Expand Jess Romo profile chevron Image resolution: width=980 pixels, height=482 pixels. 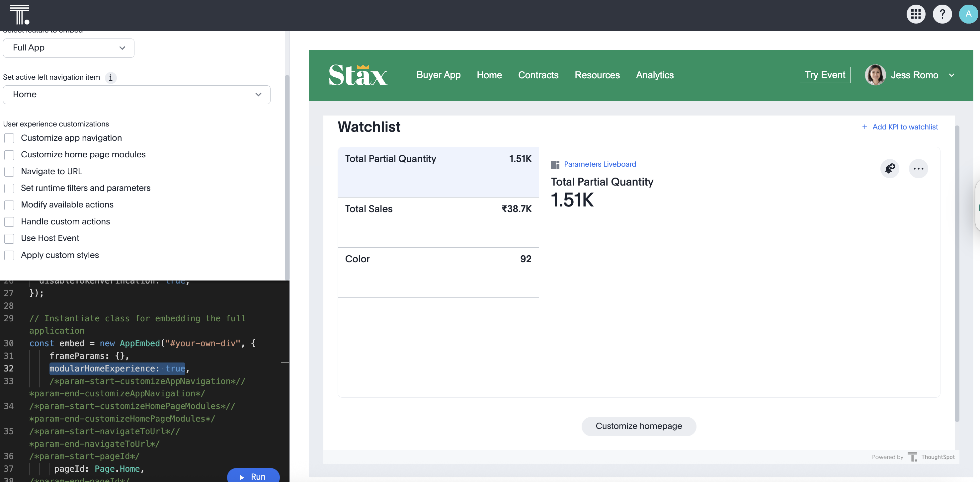951,75
